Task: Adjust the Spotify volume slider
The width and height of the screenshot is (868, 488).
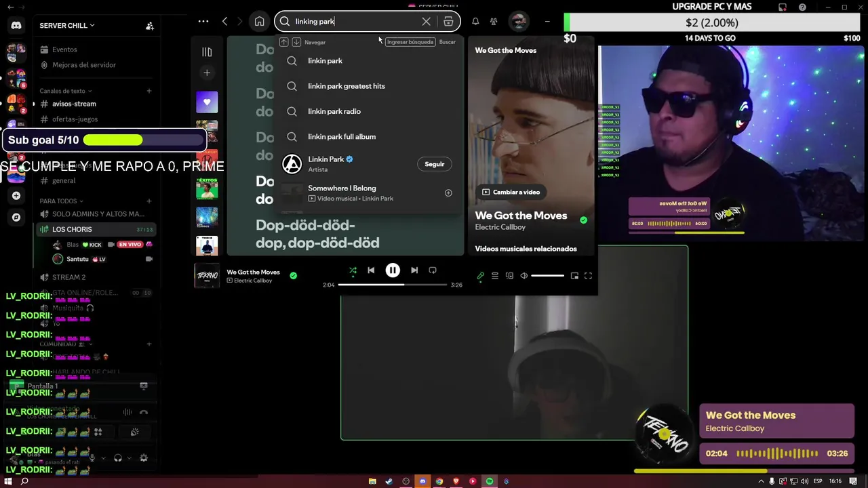Action: coord(547,276)
